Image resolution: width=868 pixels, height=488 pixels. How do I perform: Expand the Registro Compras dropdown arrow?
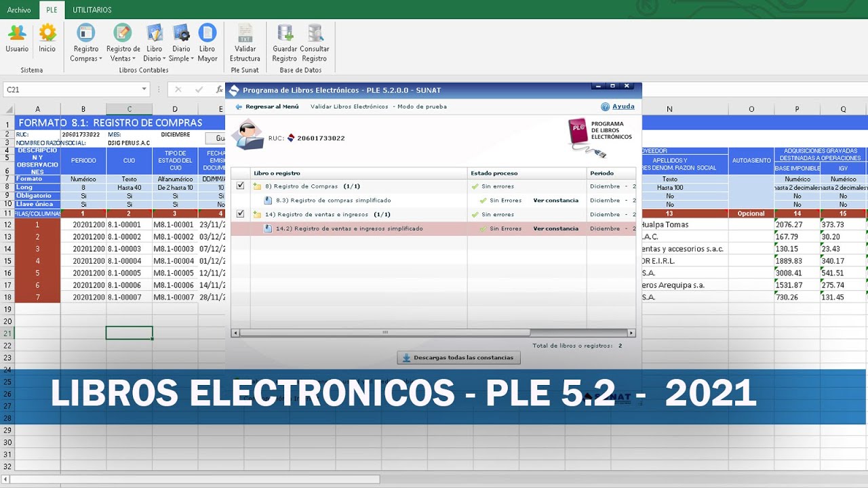pyautogui.click(x=101, y=59)
